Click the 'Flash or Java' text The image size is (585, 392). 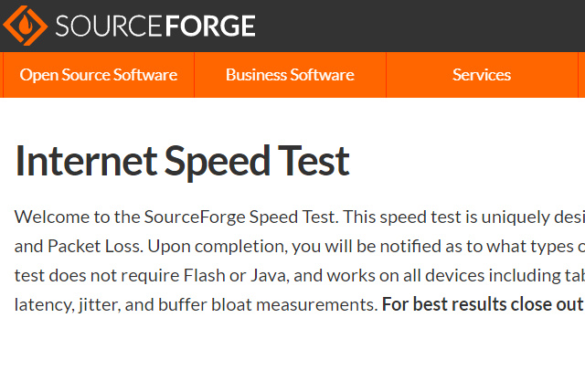click(x=213, y=275)
